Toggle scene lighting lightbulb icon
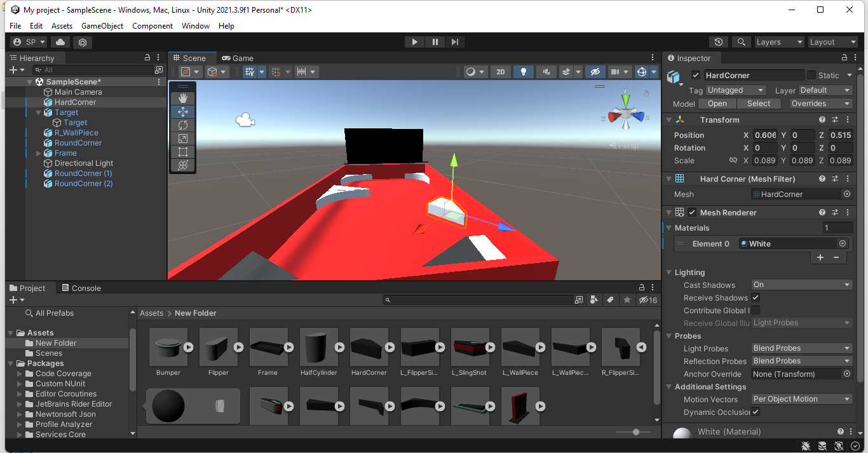Screen dimensions: 868x453 pyautogui.click(x=523, y=72)
